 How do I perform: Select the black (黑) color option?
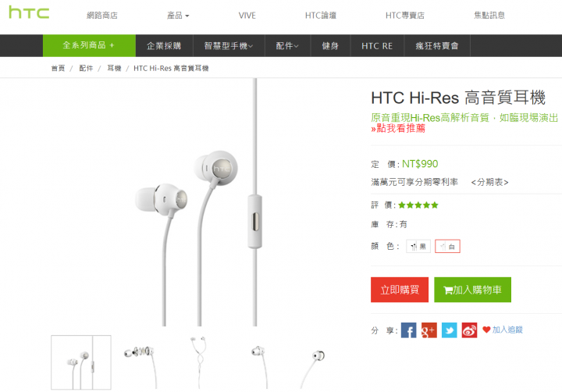point(418,247)
